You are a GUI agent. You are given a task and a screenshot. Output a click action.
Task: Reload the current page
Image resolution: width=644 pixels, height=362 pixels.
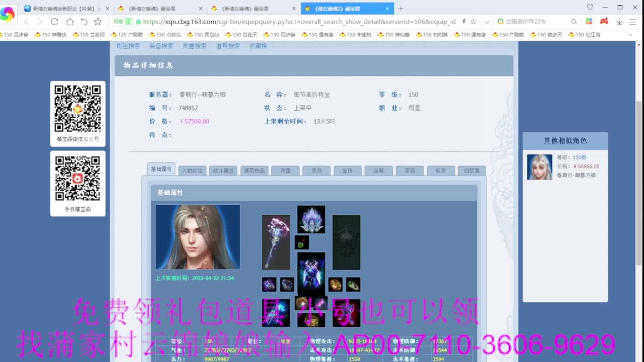(54, 22)
